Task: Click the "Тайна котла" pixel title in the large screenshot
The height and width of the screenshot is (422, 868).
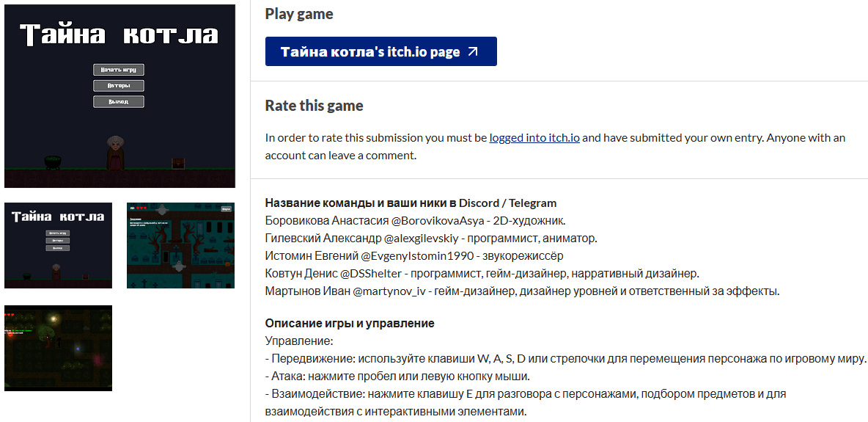Action: [119, 34]
